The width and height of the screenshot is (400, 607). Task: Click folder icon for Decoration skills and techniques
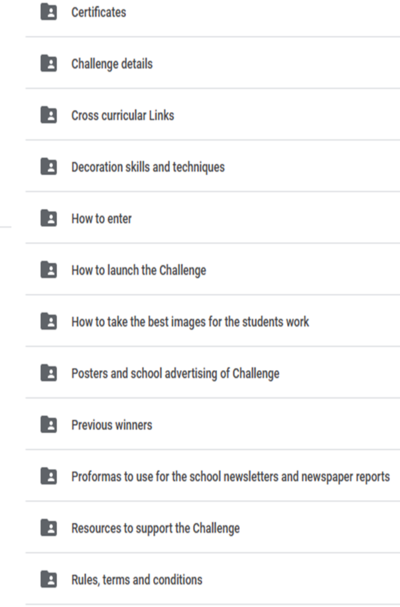click(49, 167)
